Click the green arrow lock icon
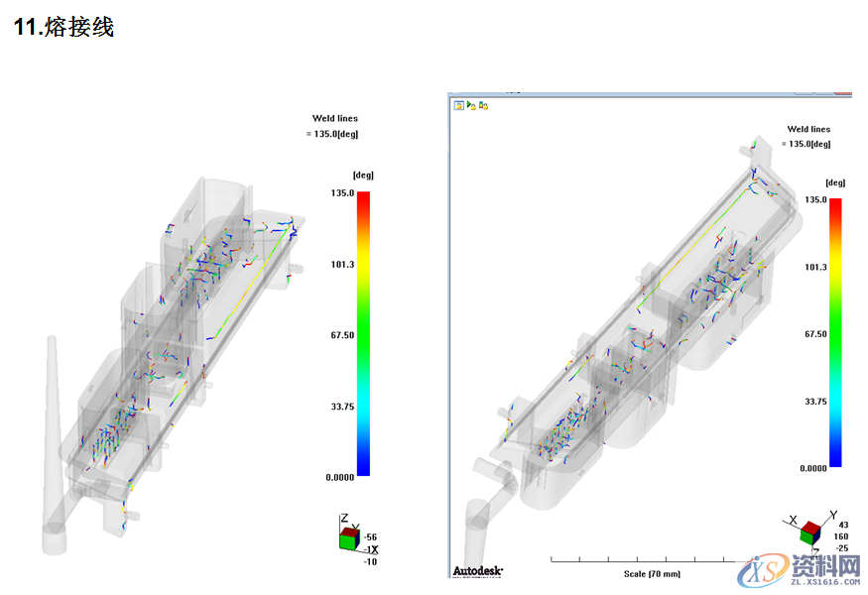Image resolution: width=868 pixels, height=595 pixels. pos(471,104)
